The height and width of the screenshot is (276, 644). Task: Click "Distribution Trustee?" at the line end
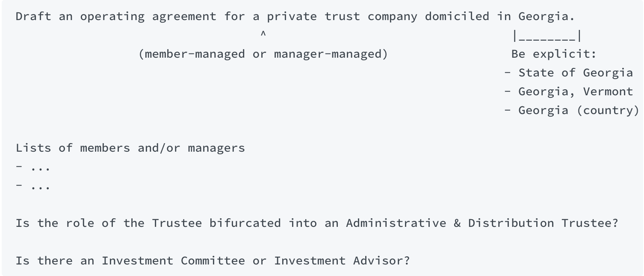[543, 223]
